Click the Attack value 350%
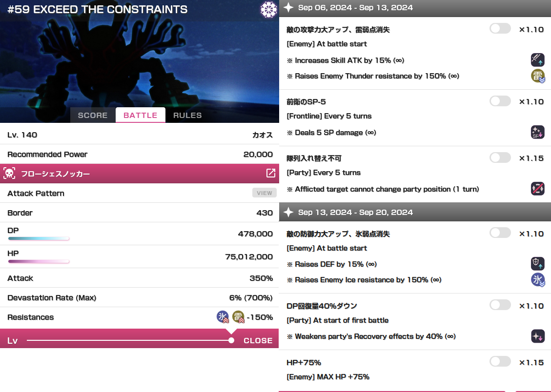This screenshot has width=551, height=392. pyautogui.click(x=261, y=278)
